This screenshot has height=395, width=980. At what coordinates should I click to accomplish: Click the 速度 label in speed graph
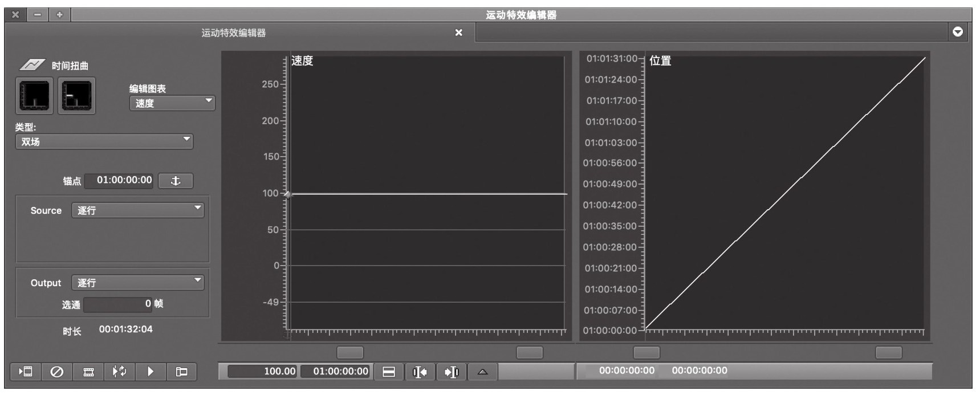(x=302, y=61)
